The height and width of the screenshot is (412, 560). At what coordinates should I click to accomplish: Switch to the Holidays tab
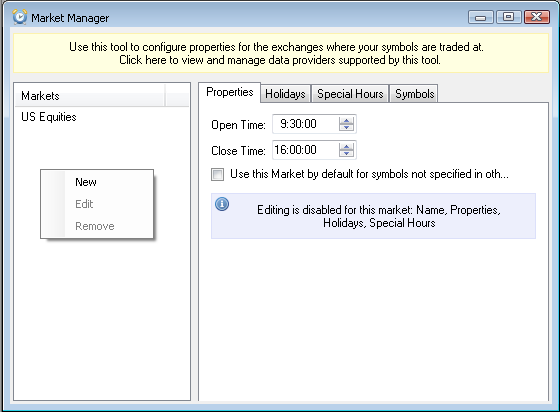[285, 94]
